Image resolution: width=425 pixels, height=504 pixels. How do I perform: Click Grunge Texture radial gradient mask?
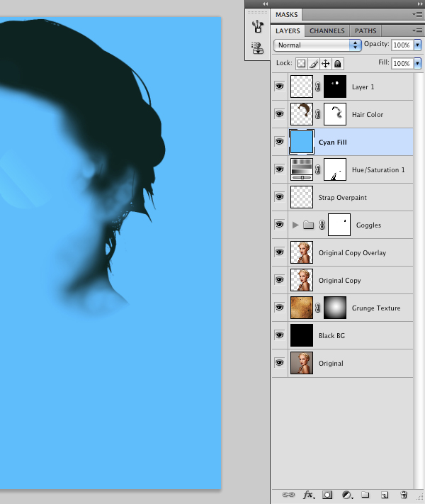click(335, 308)
